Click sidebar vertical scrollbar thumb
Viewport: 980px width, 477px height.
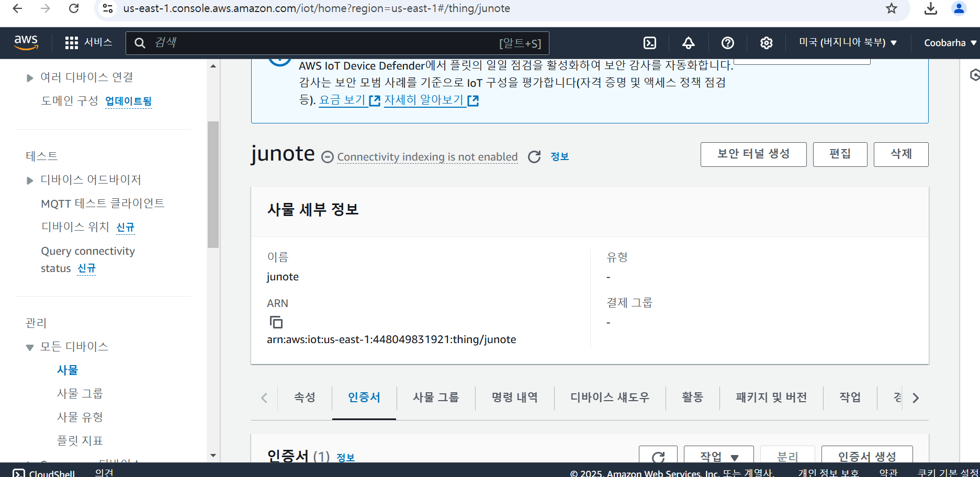pos(213,185)
